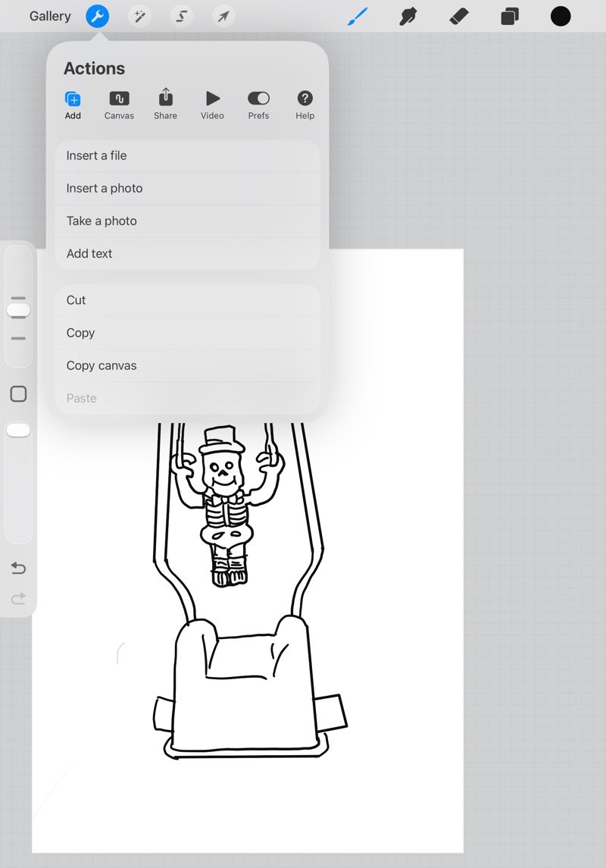Activate the Transform arrow tool
Screen dimensions: 606x868
click(223, 17)
